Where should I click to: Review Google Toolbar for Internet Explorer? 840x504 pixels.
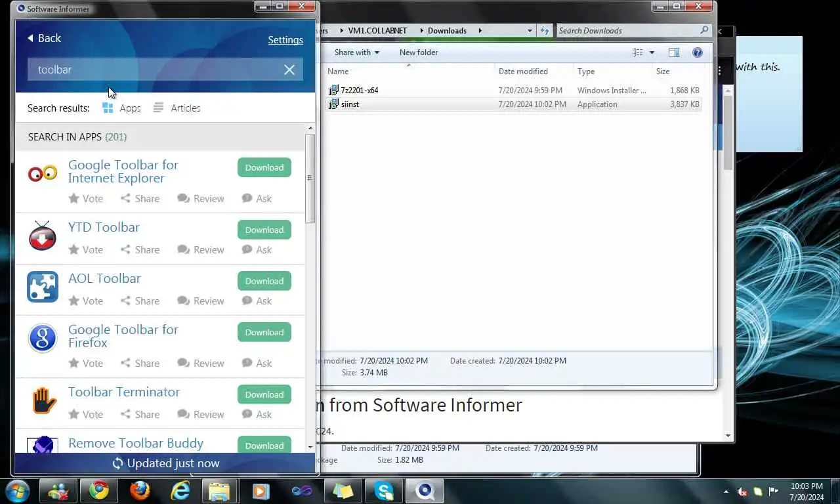(201, 198)
